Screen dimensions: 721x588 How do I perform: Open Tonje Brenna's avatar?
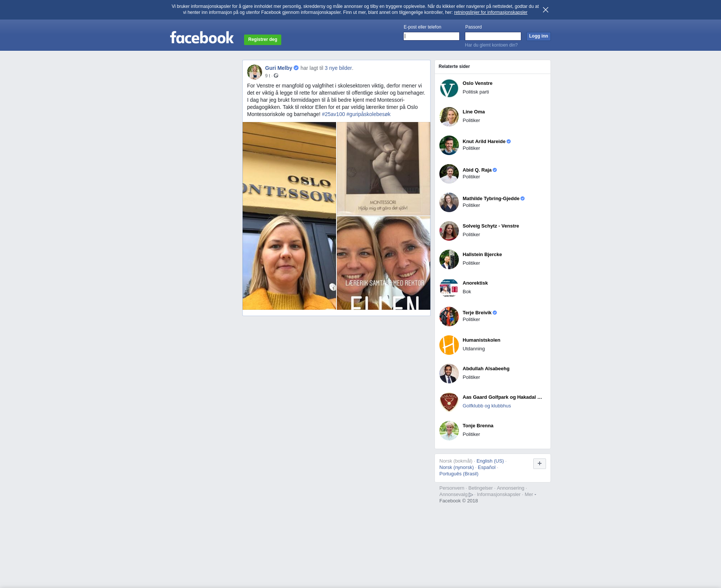coord(449,431)
